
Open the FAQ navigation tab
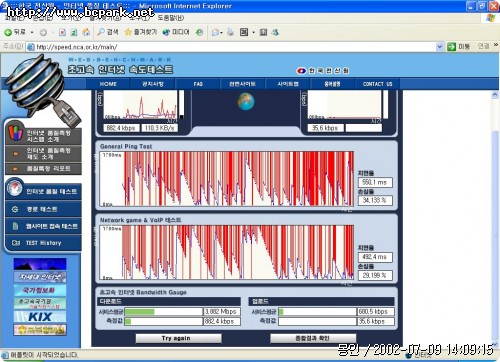tap(198, 84)
